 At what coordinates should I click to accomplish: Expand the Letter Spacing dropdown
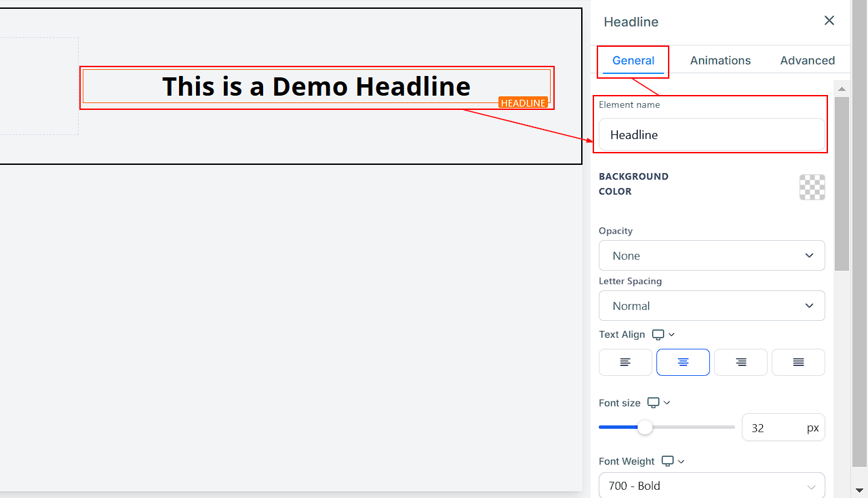(x=711, y=306)
